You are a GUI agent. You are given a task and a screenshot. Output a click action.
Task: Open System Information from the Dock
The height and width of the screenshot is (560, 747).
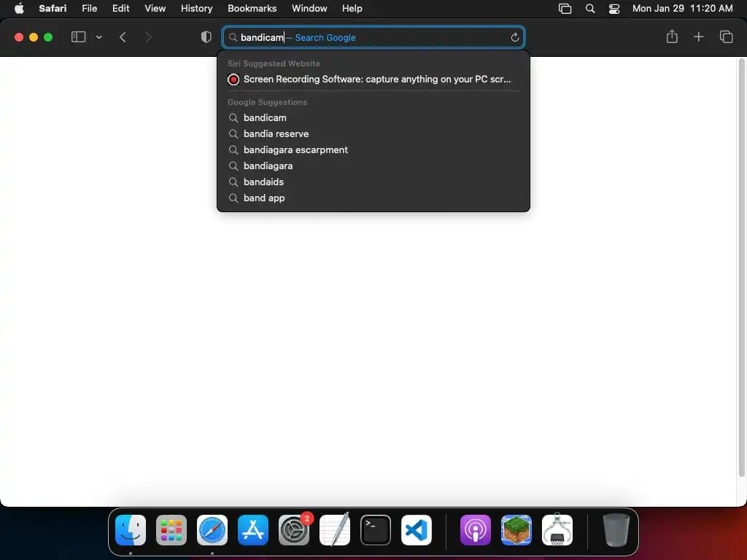(x=557, y=529)
